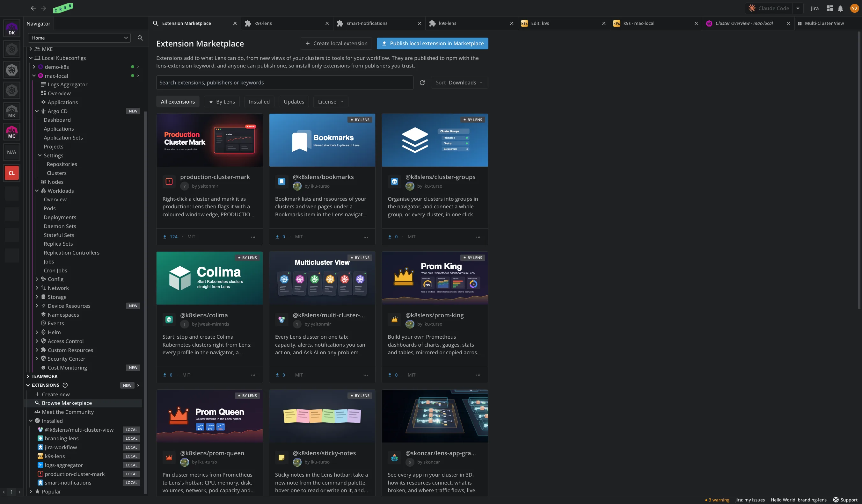862x504 pixels.
Task: Click the extension search field
Action: pyautogui.click(x=285, y=83)
